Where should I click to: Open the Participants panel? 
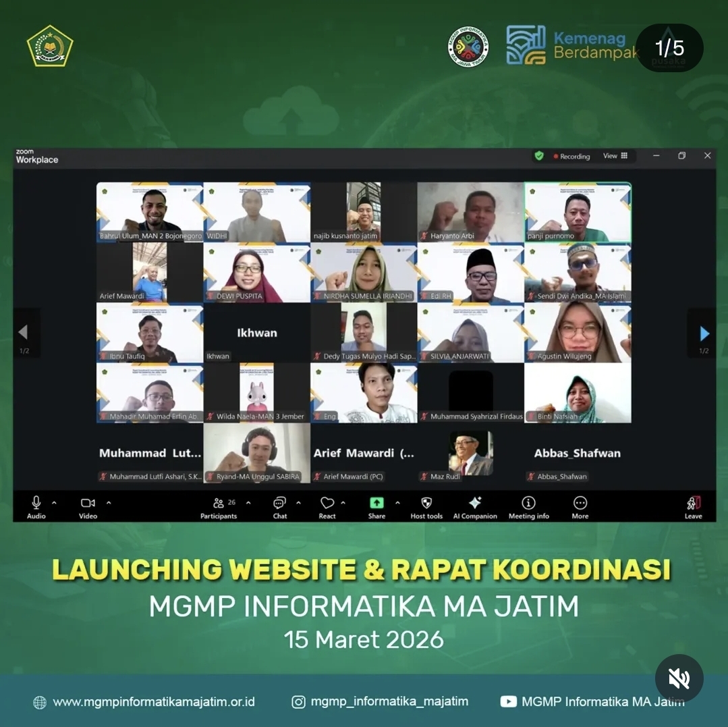pyautogui.click(x=219, y=507)
